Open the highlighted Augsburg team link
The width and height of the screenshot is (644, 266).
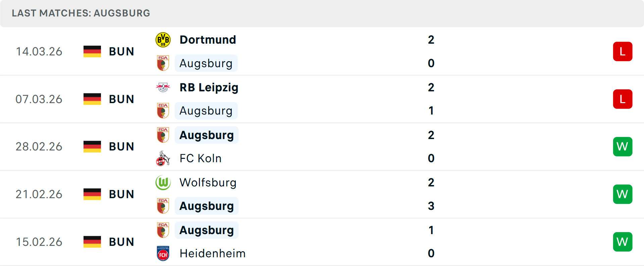[x=206, y=63]
